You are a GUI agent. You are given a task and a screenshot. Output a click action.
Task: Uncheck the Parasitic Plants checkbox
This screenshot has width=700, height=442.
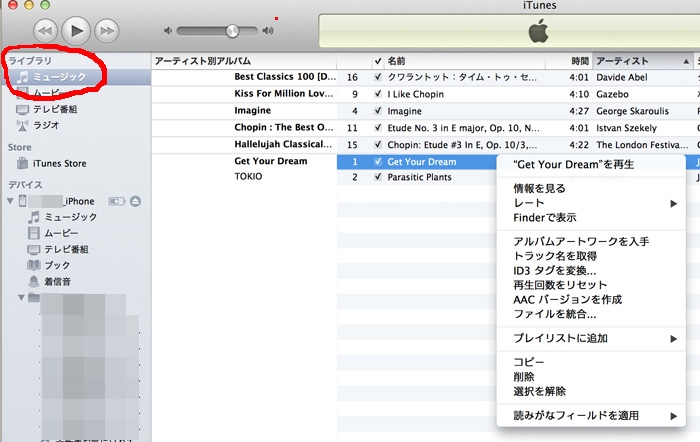tap(378, 177)
